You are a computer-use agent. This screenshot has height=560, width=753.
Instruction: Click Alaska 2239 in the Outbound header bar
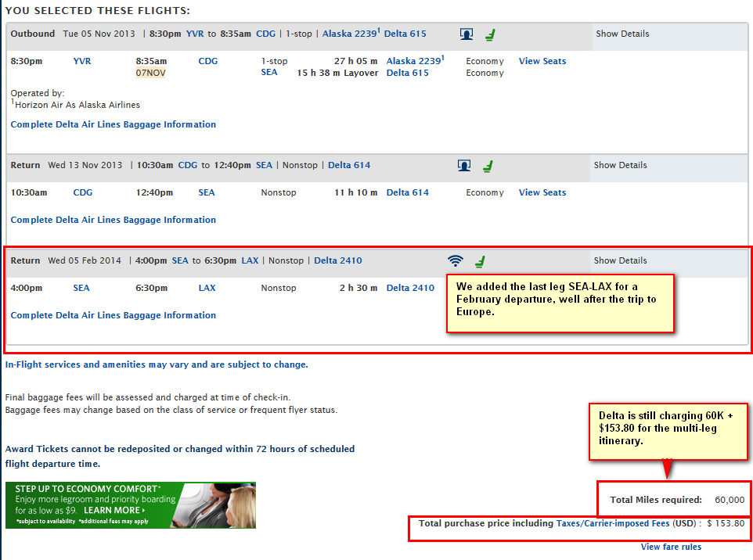tap(351, 34)
